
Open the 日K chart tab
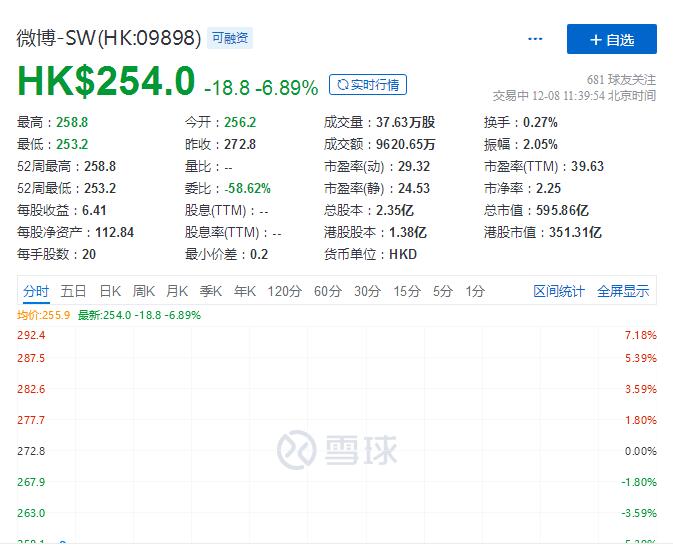(x=110, y=291)
